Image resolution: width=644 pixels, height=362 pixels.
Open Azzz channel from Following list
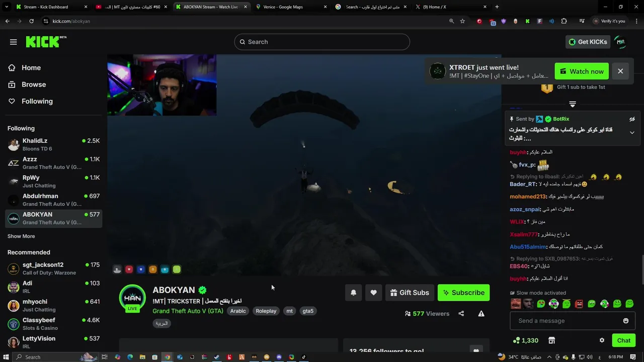tap(54, 163)
